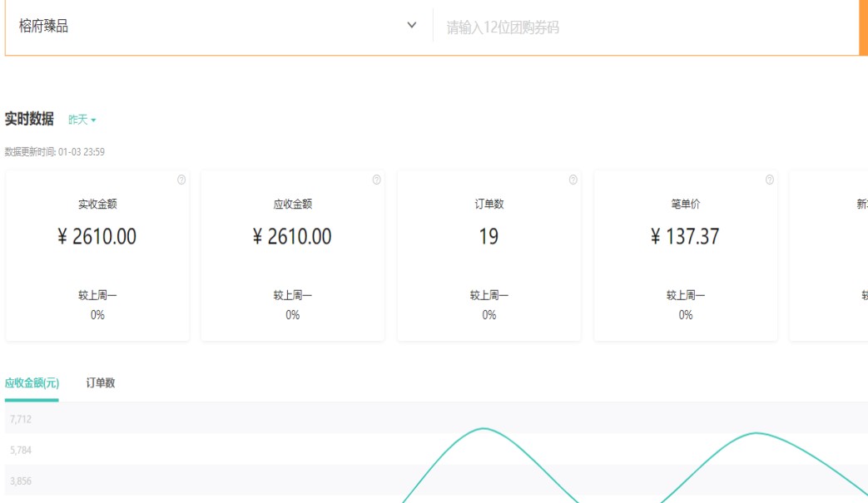
Task: Click the 7,712 y-axis label
Action: pos(21,419)
